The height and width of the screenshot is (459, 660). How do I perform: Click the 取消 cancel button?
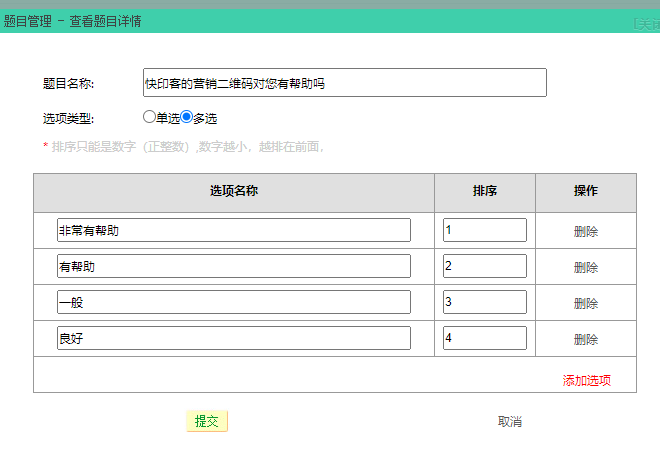coord(510,422)
